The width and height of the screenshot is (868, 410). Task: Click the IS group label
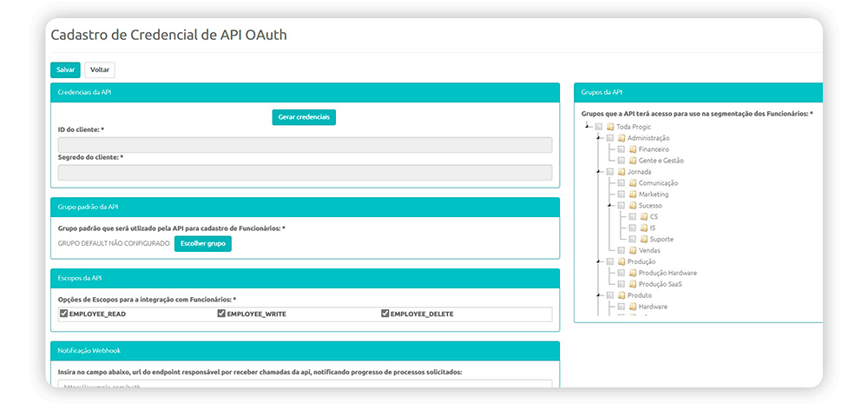click(653, 228)
